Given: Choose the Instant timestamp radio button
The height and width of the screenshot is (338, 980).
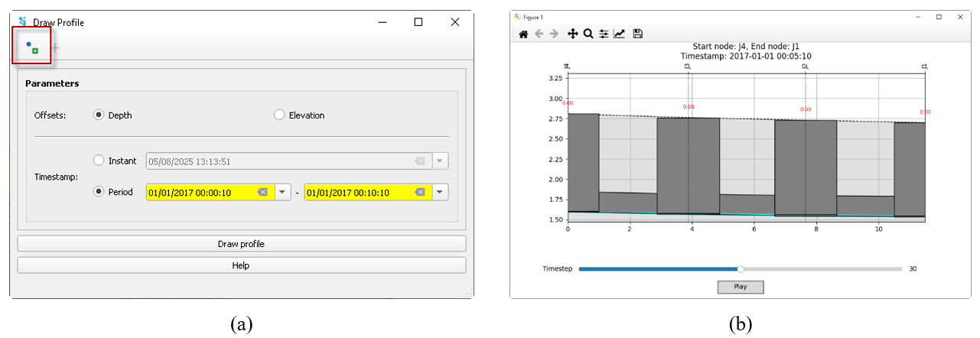Looking at the screenshot, I should tap(99, 161).
